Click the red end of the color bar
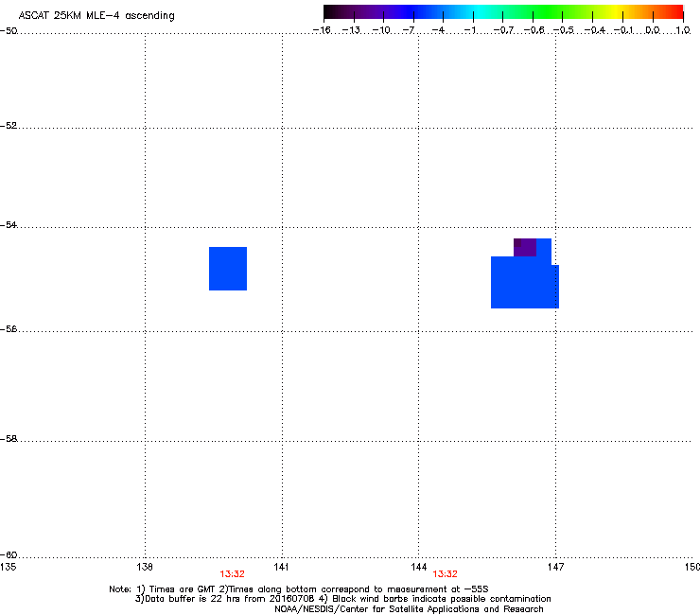Viewport: 700px width, 615px height. pos(676,11)
